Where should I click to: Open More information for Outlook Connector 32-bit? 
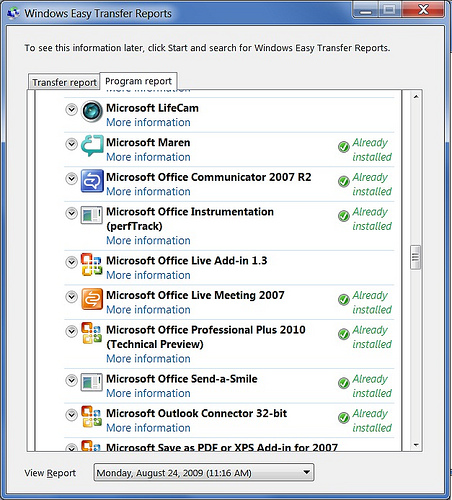click(148, 428)
